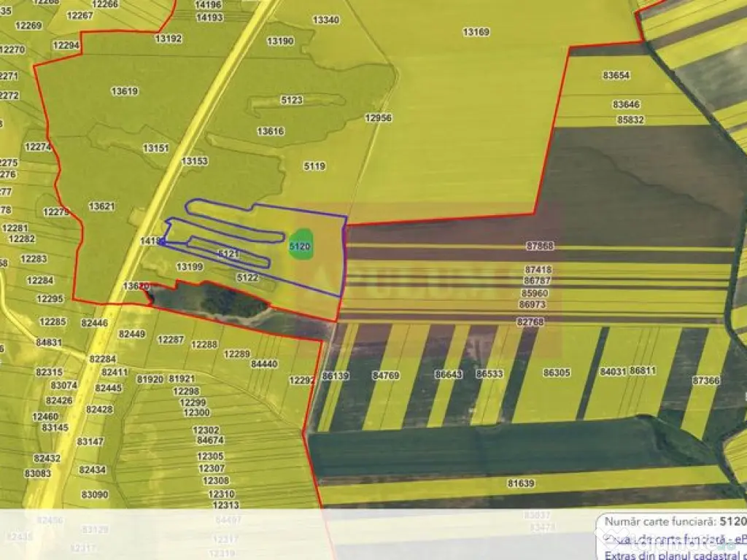
Task: Select parcel 5119 on the map
Action: 314,166
